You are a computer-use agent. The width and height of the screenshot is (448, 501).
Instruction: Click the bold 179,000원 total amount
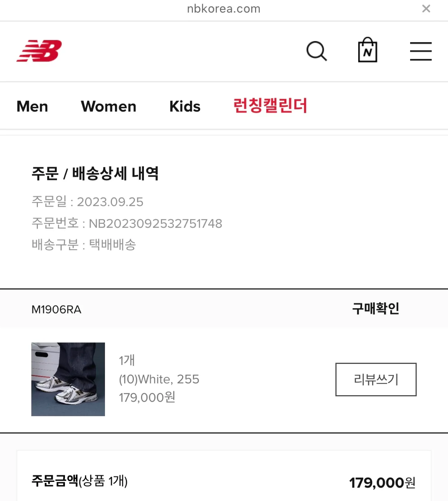382,483
